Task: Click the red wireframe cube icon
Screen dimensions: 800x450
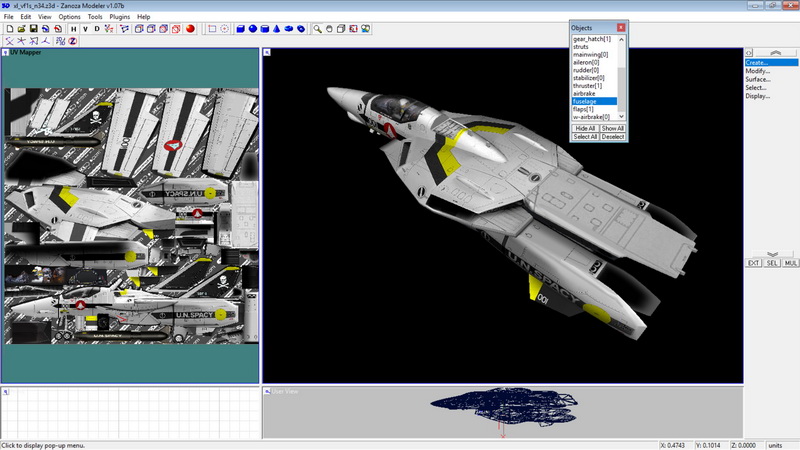Action: [176, 29]
